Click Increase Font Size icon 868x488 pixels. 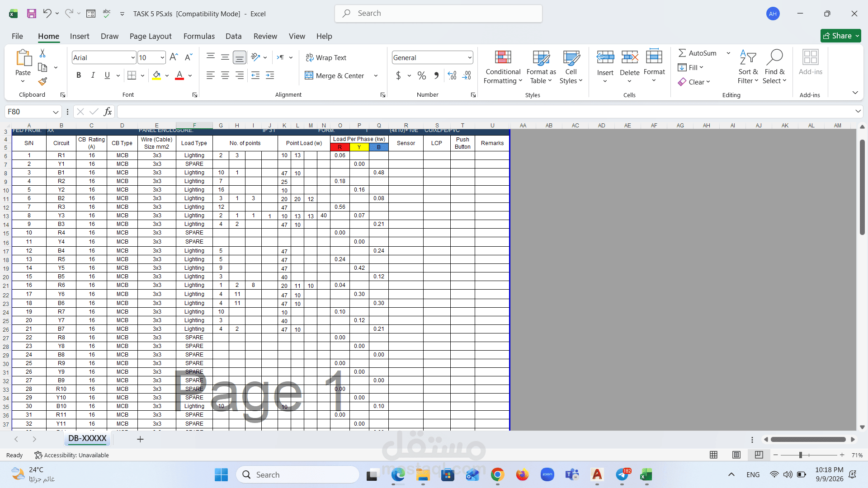(174, 57)
